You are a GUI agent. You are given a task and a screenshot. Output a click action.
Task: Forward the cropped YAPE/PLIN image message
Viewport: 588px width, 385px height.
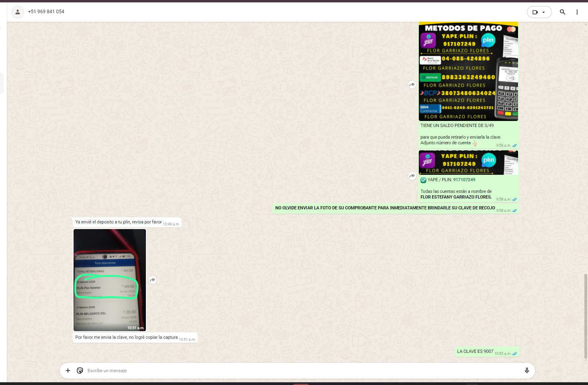coord(412,176)
